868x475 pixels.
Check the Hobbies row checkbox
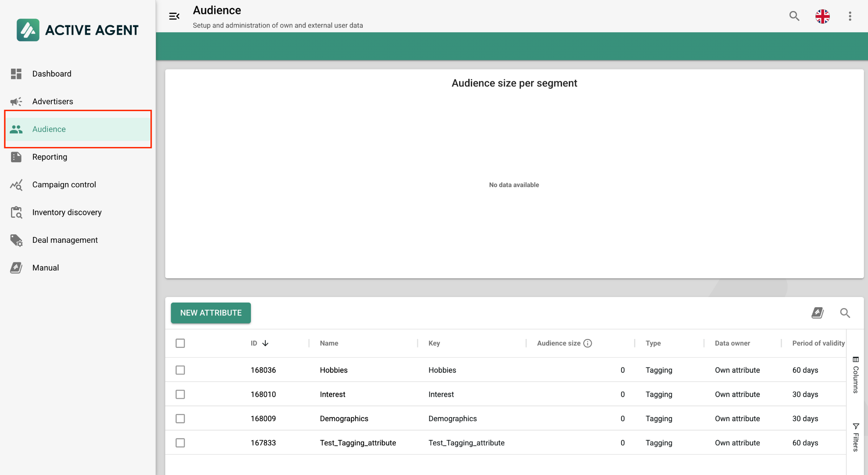point(180,370)
